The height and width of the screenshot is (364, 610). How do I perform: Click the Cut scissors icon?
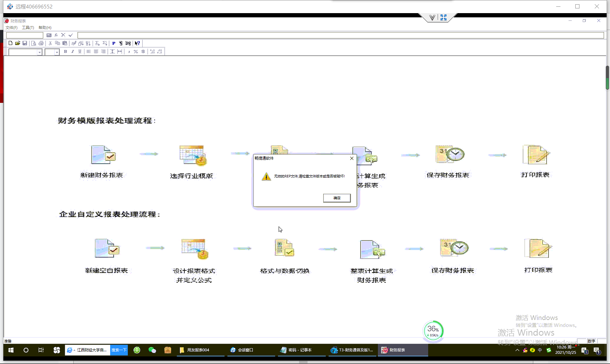[50, 43]
